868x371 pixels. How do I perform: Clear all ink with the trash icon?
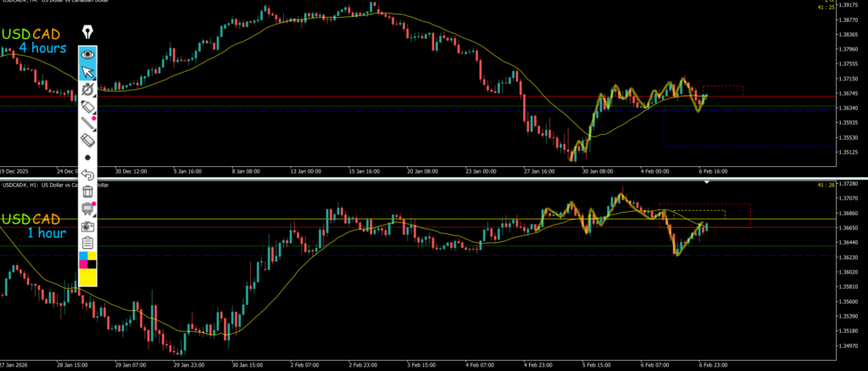(x=87, y=192)
